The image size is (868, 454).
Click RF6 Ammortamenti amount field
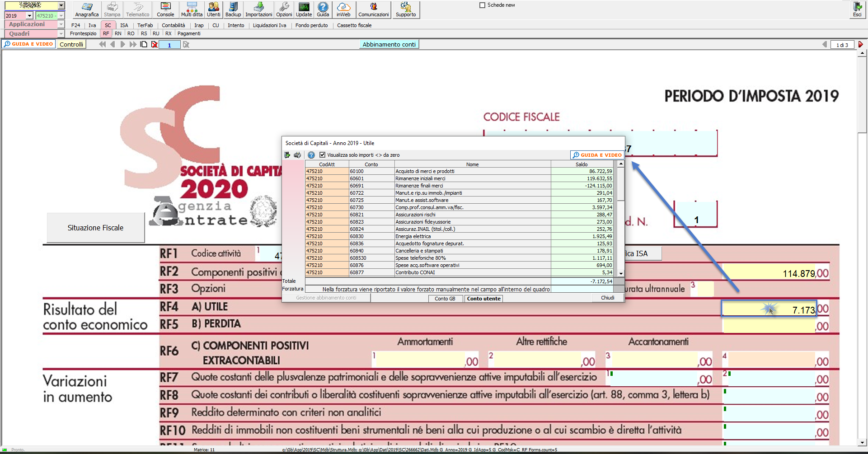(x=419, y=360)
